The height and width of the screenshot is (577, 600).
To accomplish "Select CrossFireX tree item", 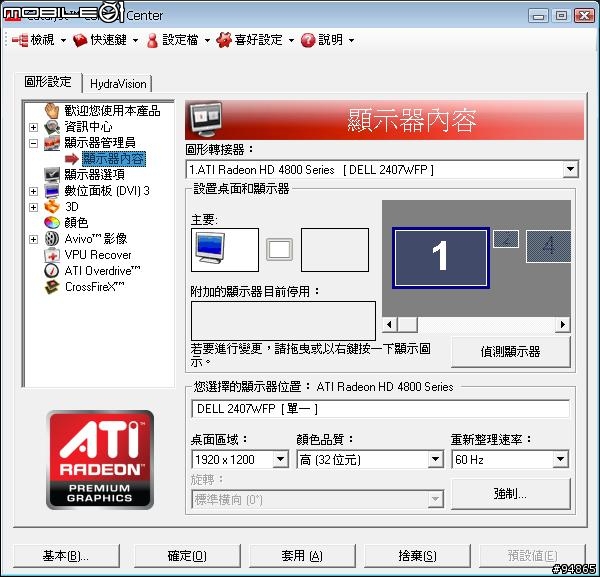I will 95,287.
